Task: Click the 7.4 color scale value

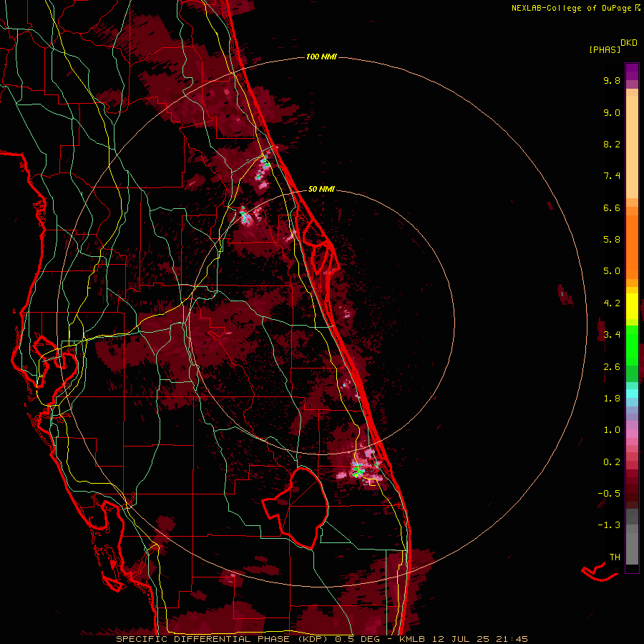Action: (612, 176)
